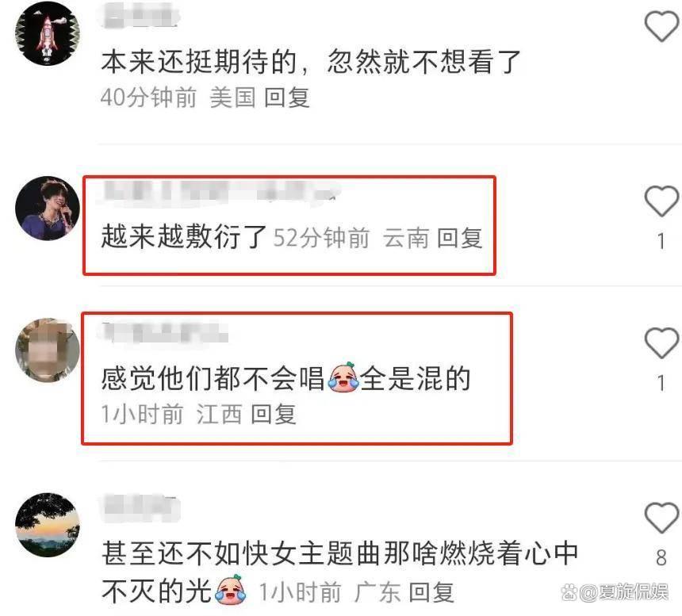Open the blurred face avatar profile
This screenshot has height=616, width=682.
click(x=48, y=350)
